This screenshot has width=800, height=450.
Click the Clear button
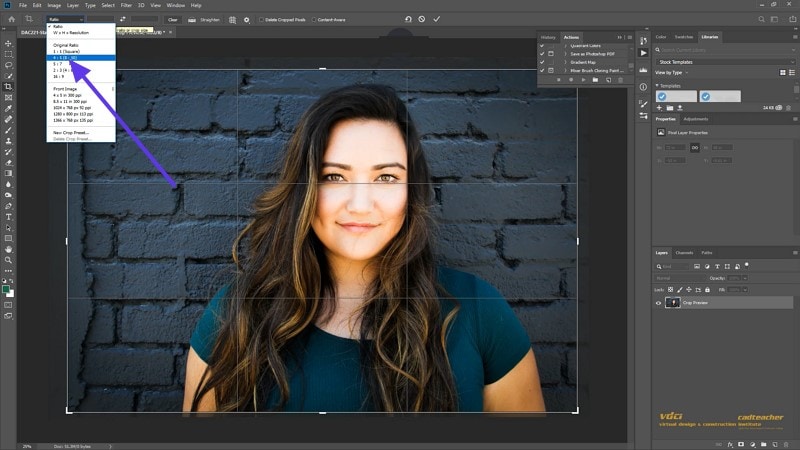point(172,20)
